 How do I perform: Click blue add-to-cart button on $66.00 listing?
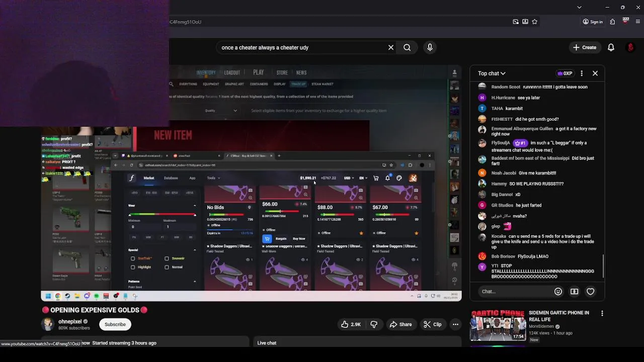pyautogui.click(x=267, y=239)
